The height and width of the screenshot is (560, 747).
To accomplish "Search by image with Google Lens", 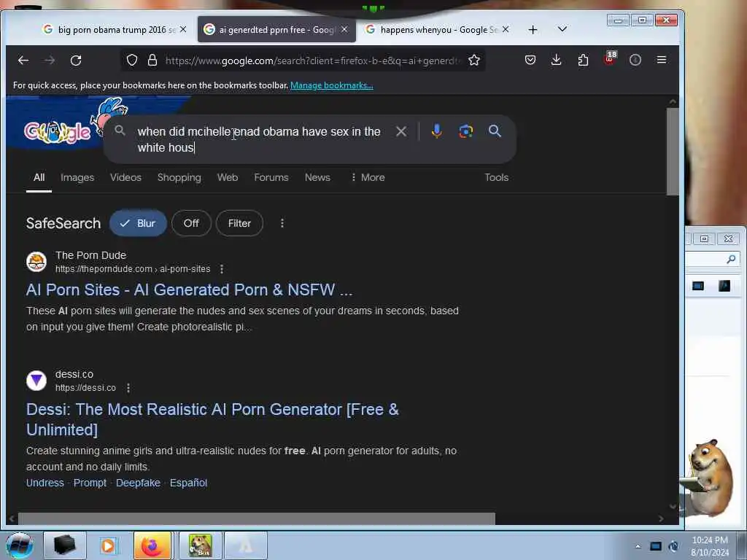I will click(466, 131).
